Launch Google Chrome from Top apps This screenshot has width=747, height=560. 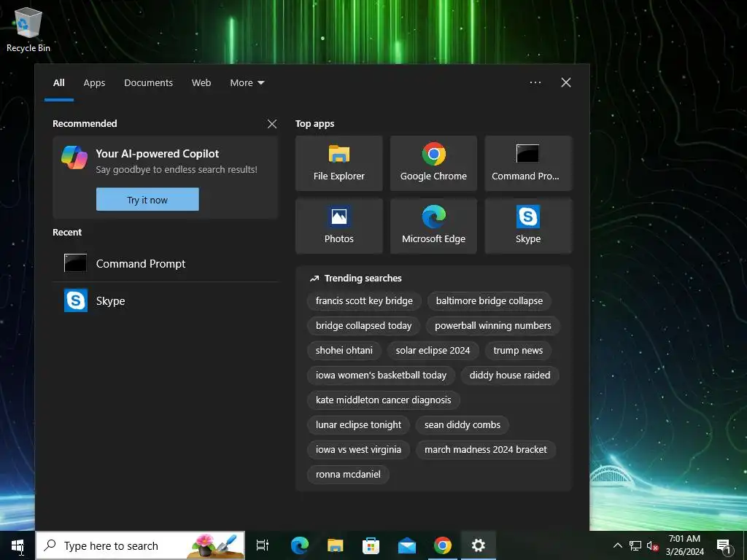click(433, 163)
